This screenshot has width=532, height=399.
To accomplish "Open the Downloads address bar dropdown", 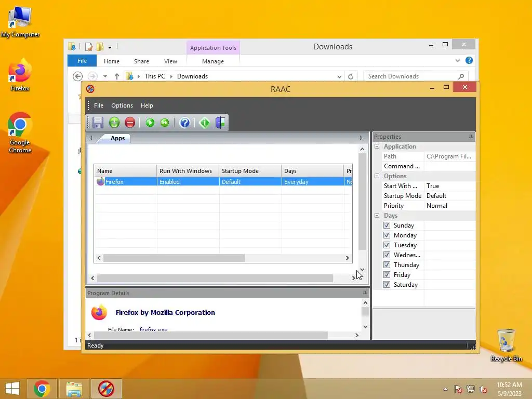I will click(x=339, y=77).
